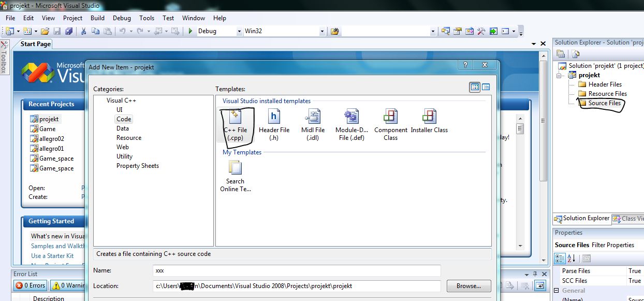
Task: Select the Code category
Action: (124, 119)
